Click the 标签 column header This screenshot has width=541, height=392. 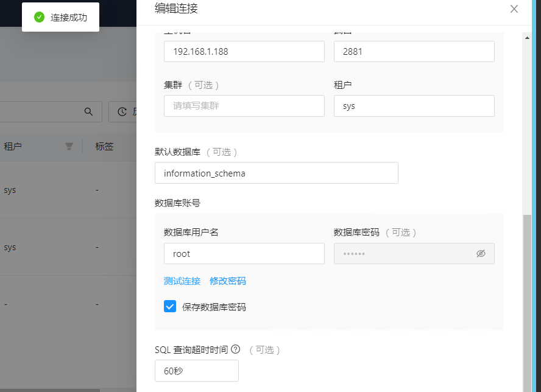click(104, 146)
